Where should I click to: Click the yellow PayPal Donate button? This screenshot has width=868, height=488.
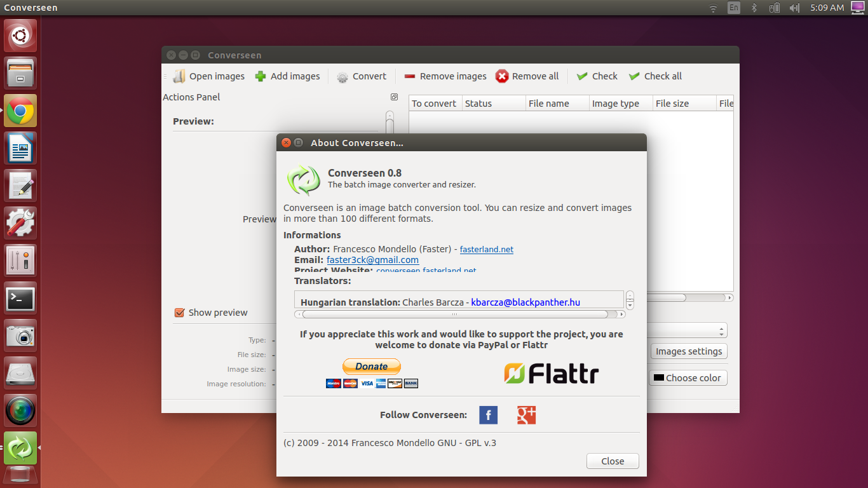coord(372,367)
